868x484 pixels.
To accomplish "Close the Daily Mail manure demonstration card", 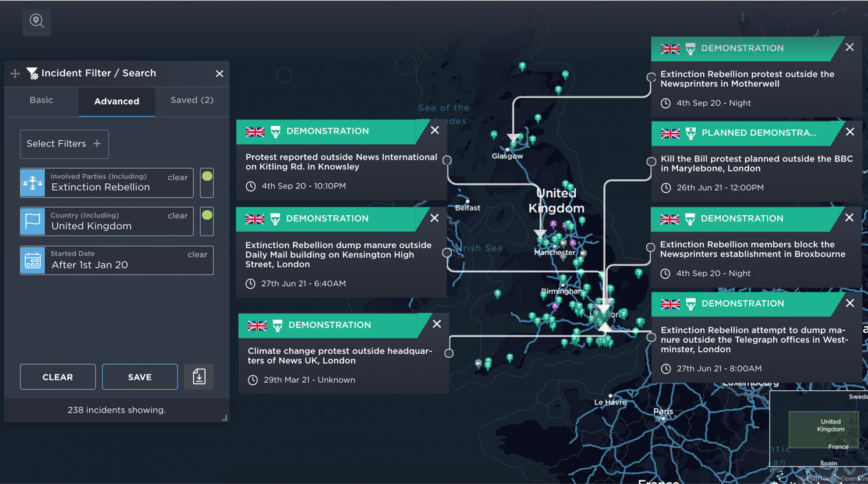I will (x=434, y=218).
